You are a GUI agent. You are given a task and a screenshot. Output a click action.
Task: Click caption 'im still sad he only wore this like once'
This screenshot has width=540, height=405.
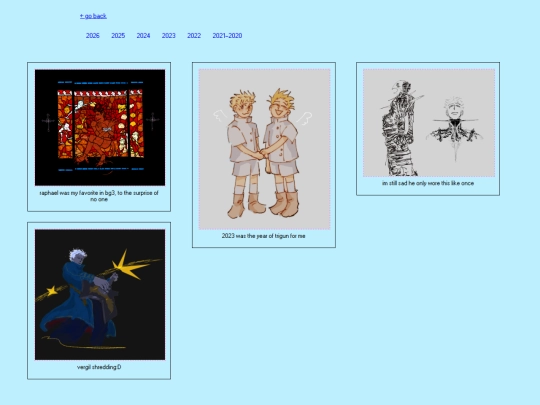pyautogui.click(x=428, y=183)
